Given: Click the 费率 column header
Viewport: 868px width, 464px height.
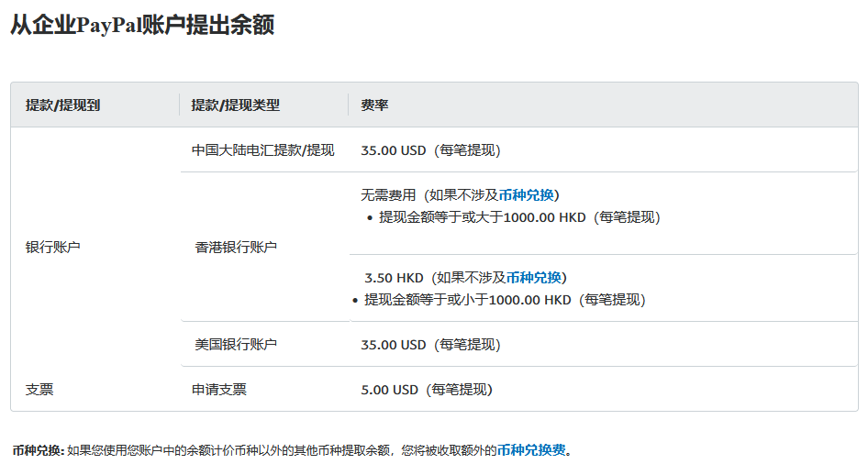Looking at the screenshot, I should [374, 105].
